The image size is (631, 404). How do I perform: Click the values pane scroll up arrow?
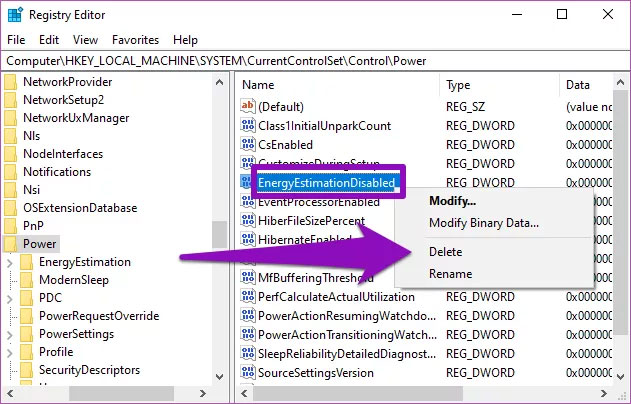pos(620,82)
